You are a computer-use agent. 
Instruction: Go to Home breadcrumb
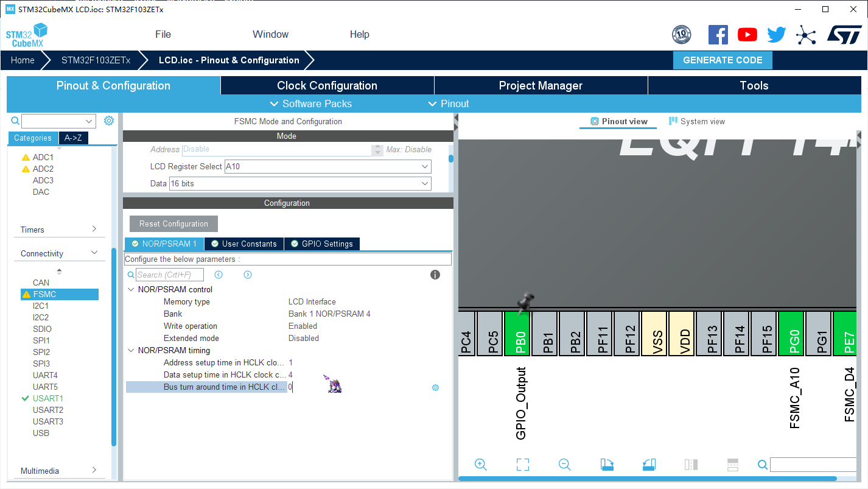pos(23,60)
